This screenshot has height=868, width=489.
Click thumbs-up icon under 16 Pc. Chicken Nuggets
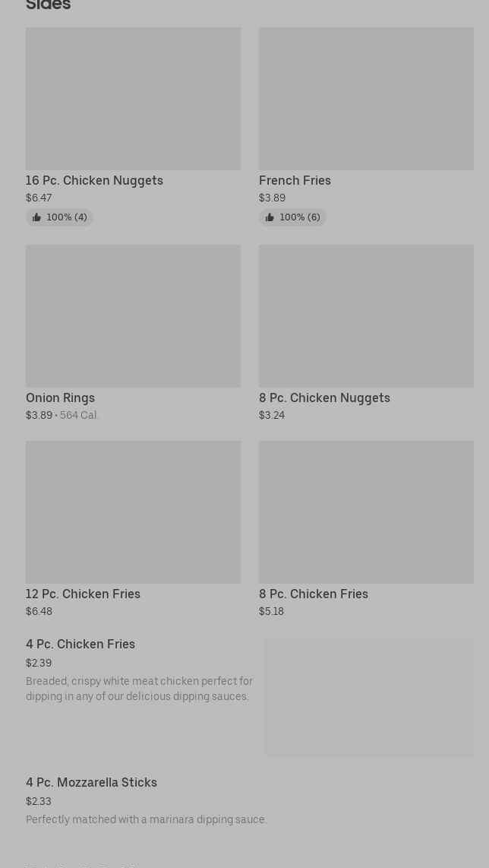tap(36, 217)
